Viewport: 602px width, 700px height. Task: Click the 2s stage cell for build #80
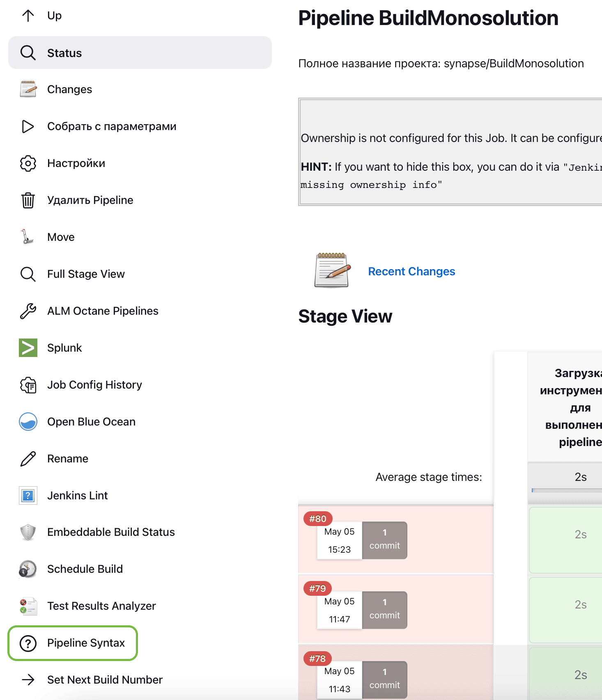pyautogui.click(x=580, y=534)
